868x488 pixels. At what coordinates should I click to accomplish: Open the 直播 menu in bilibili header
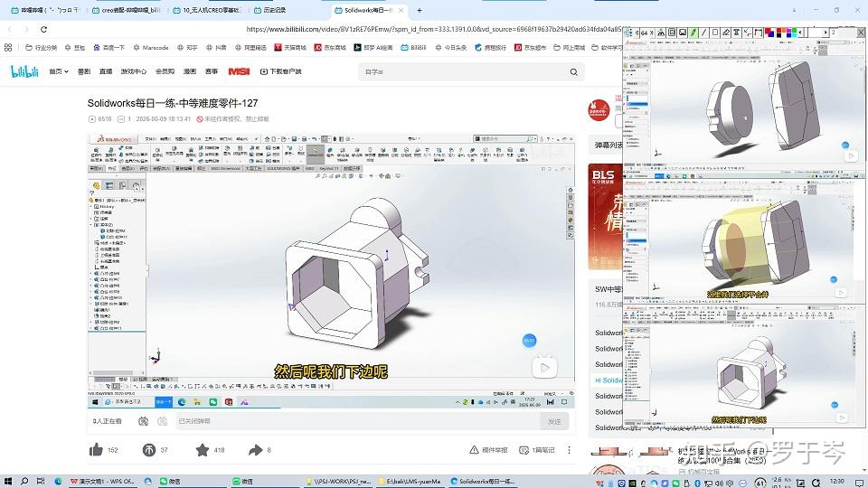pos(106,71)
